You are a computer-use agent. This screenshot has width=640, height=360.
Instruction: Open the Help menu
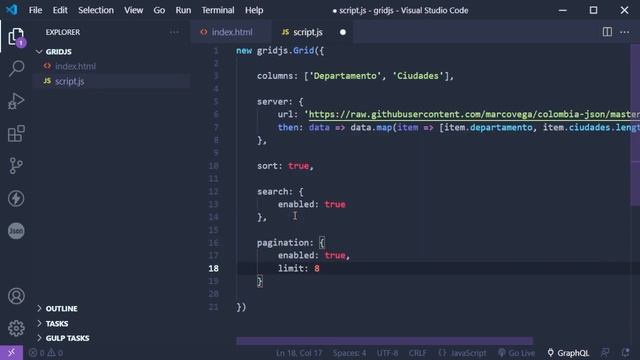coord(254,10)
